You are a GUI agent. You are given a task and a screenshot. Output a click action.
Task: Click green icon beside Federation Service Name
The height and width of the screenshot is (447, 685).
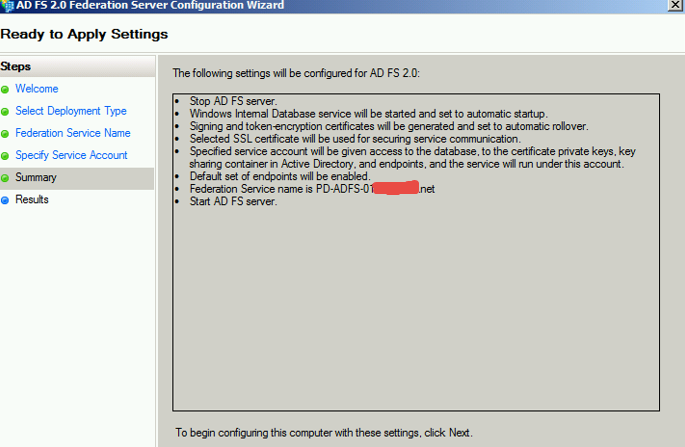(6, 133)
